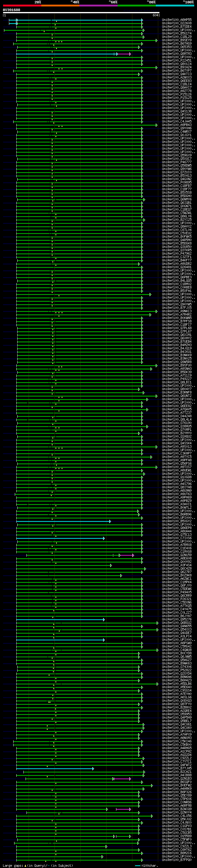Open the hit UniRef100_C4JA45
Viewport: 197px width, 868px height.
click(177, 121)
